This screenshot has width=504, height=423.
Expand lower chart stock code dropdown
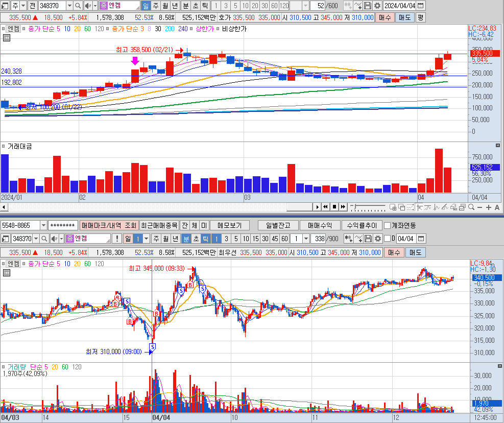[36, 239]
